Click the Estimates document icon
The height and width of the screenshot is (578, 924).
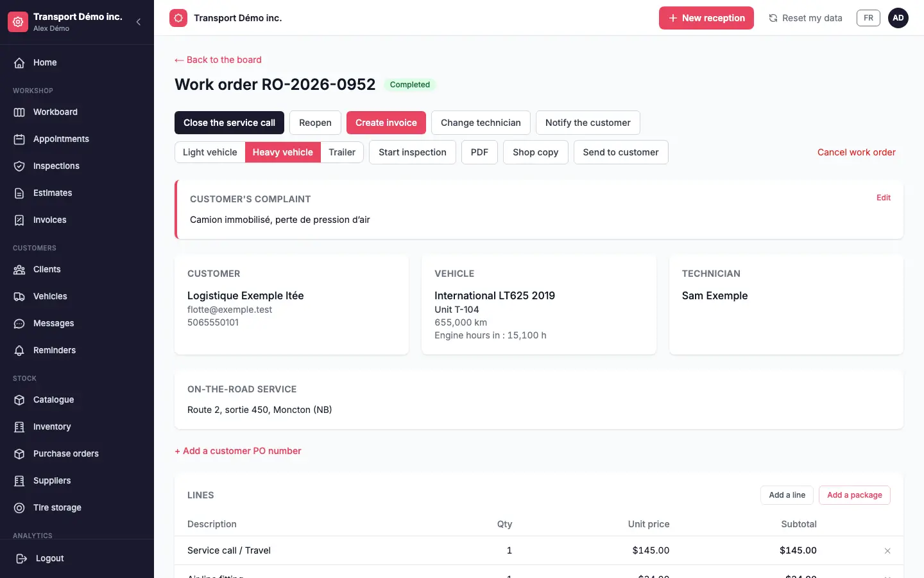pos(19,193)
